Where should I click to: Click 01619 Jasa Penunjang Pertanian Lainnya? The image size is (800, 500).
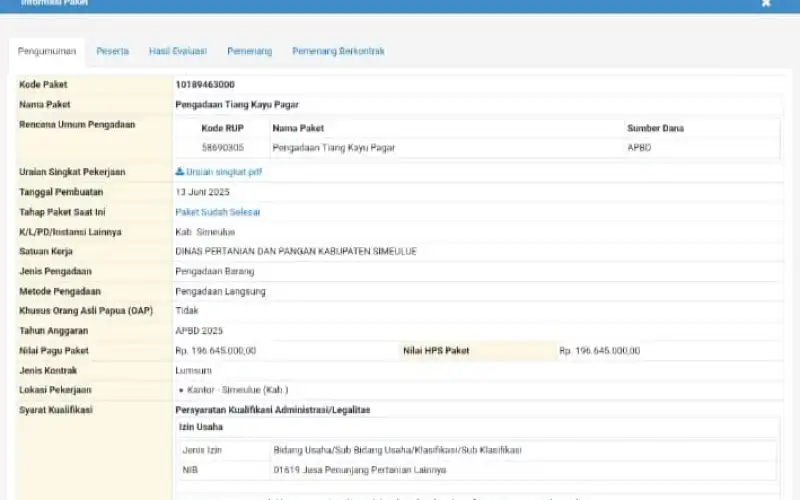[x=360, y=470]
